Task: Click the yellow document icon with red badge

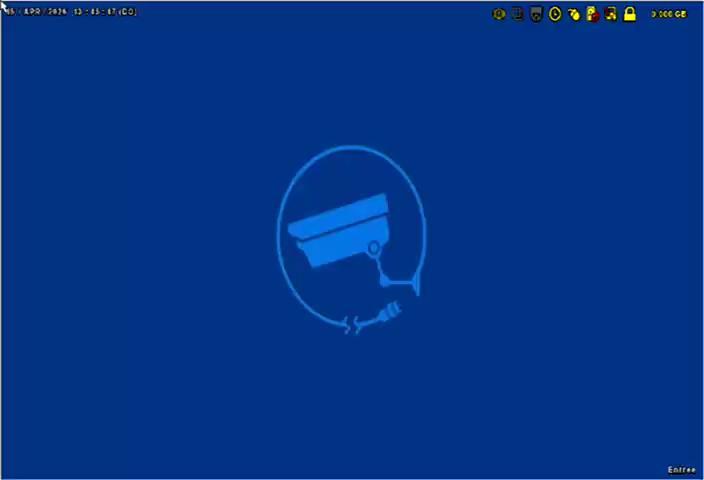Action: click(592, 14)
